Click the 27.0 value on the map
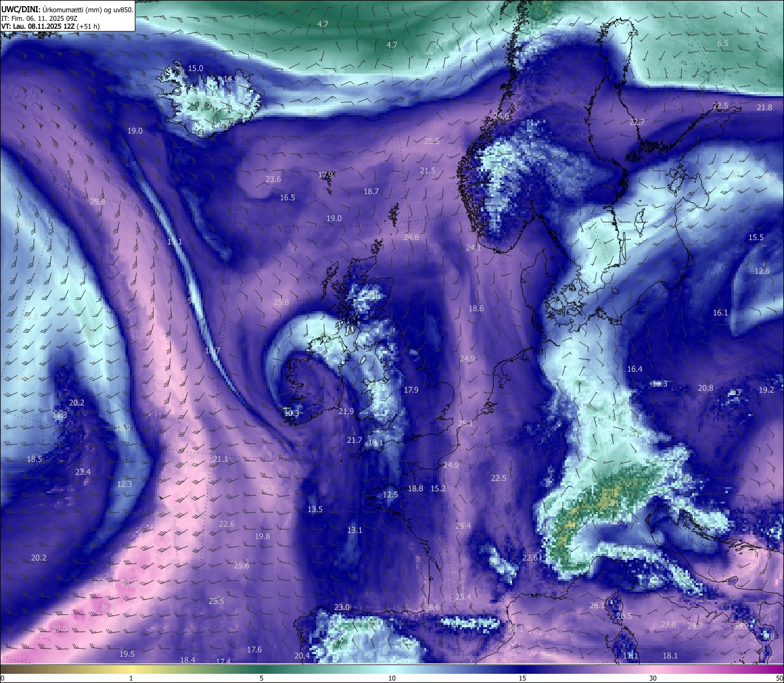The image size is (784, 683). pos(668,625)
